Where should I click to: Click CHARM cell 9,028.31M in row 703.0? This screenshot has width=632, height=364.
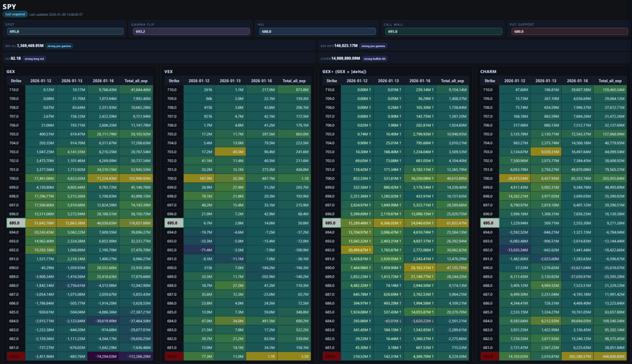(x=546, y=152)
